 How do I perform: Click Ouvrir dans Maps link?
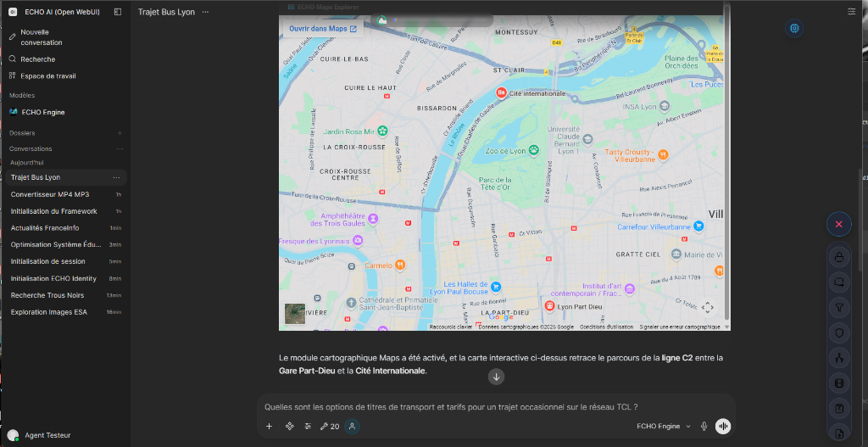click(323, 29)
